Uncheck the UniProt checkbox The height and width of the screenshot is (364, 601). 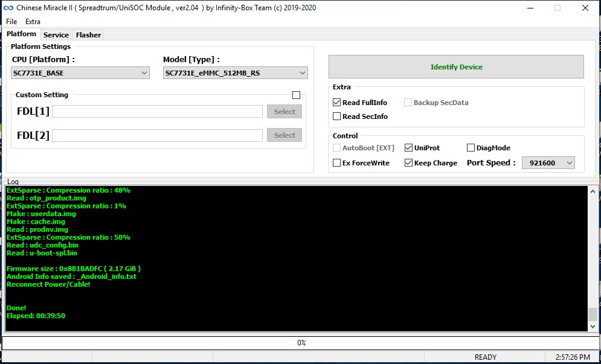coord(408,148)
